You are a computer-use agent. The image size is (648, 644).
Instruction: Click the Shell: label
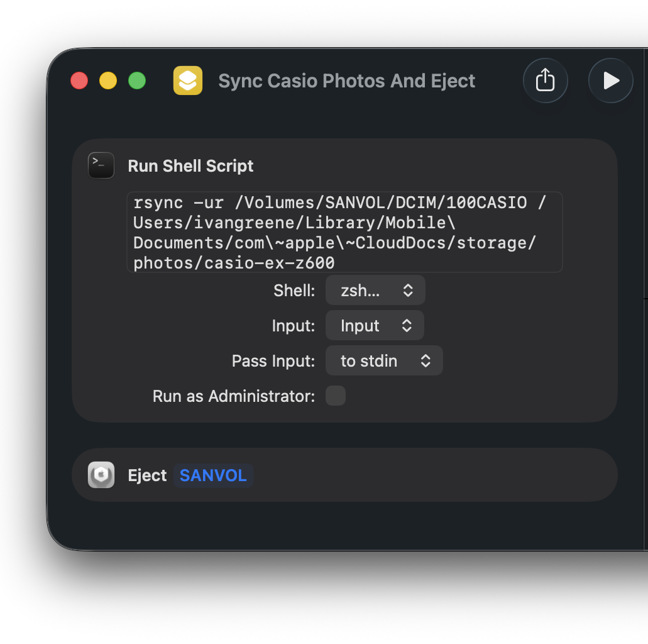(294, 291)
